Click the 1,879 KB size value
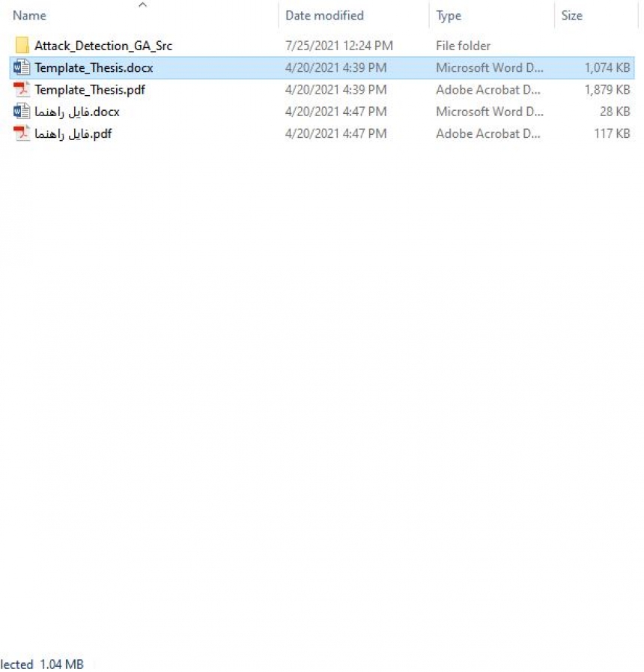 pyautogui.click(x=607, y=90)
